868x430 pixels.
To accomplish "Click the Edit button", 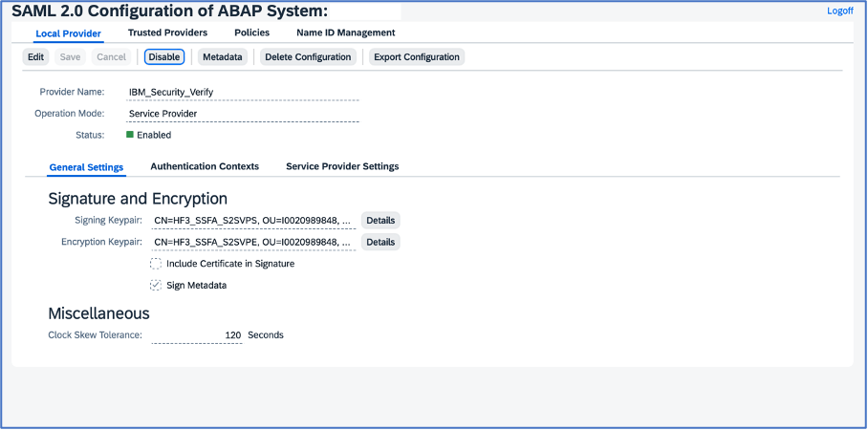I will click(36, 57).
